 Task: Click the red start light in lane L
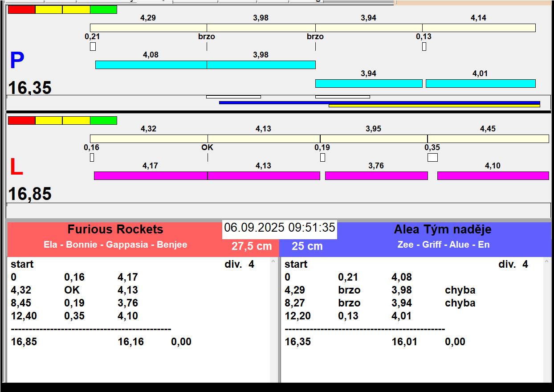(x=21, y=121)
